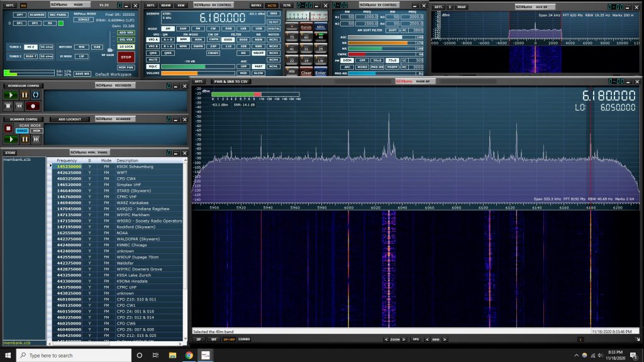
Task: Select the MW band keypad button
Action: (x=292, y=72)
